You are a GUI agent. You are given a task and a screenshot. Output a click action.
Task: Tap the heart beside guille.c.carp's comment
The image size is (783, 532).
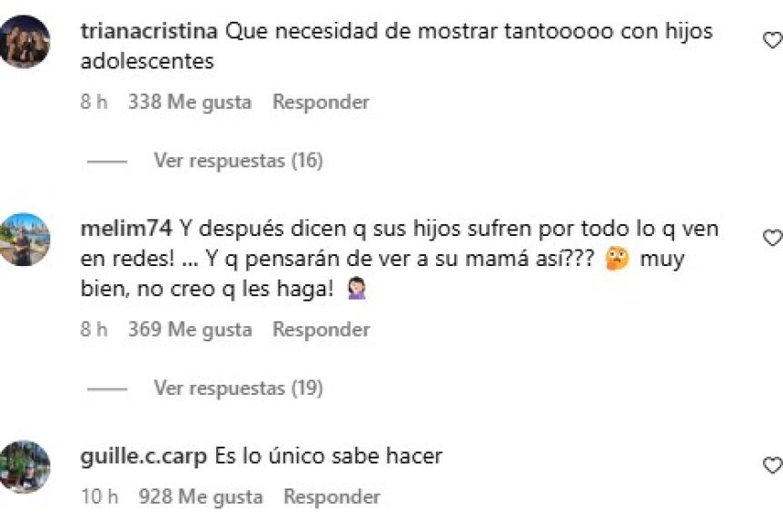pyautogui.click(x=774, y=466)
